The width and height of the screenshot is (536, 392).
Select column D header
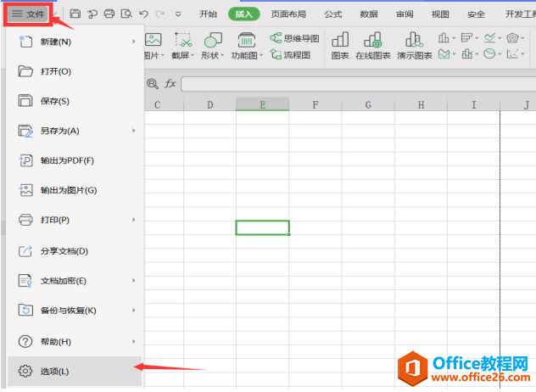[x=209, y=104]
